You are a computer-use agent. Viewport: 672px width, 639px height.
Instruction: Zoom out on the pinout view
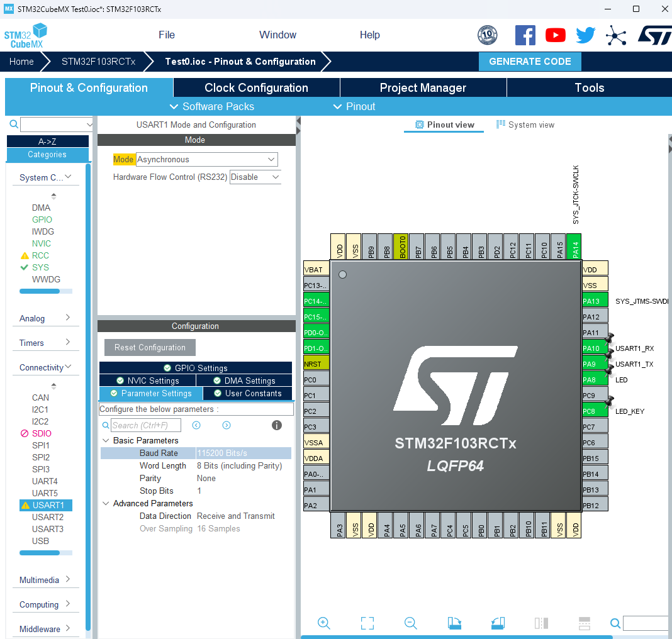click(x=411, y=623)
